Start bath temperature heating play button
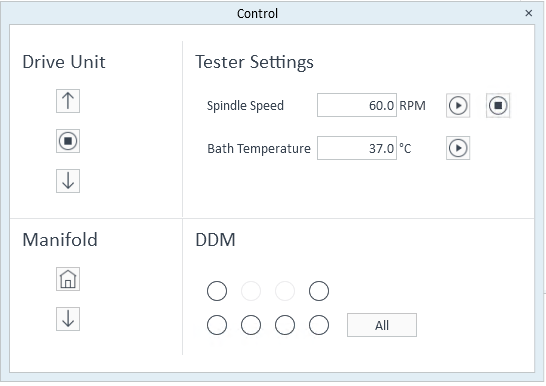 (x=458, y=148)
